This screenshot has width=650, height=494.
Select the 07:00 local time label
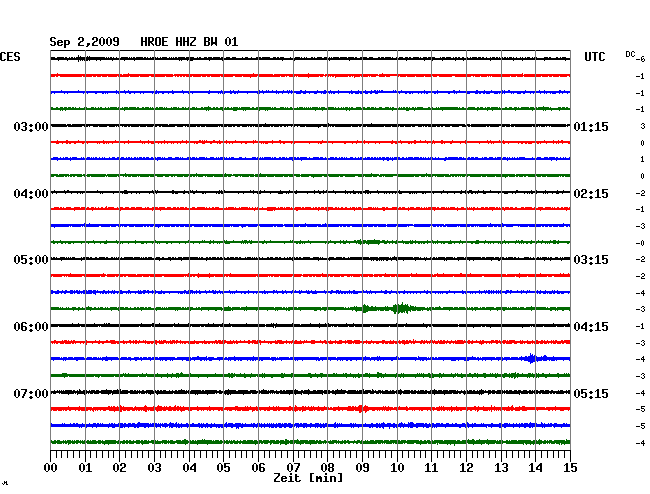[31, 393]
